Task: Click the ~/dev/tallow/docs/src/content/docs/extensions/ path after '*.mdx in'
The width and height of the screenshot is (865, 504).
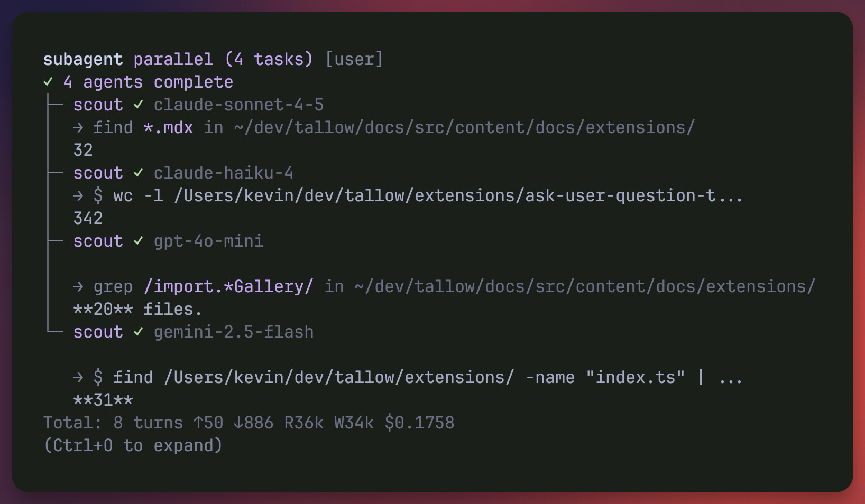Action: 464,127
